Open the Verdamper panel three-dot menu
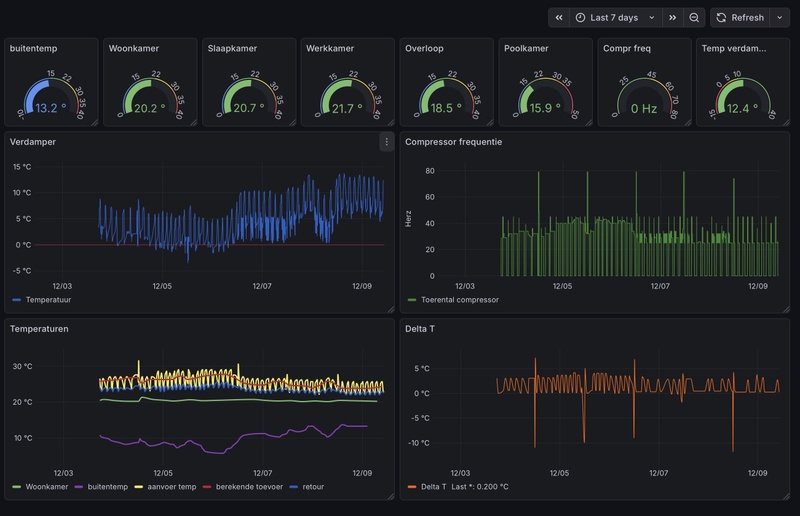 (x=386, y=142)
